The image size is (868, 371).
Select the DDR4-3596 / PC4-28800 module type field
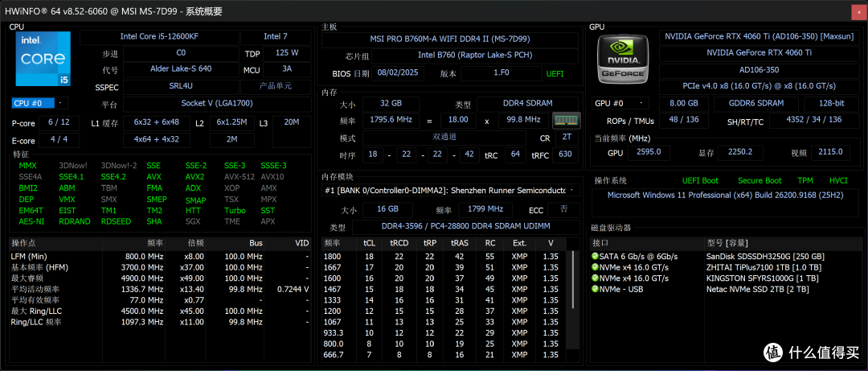click(x=466, y=228)
